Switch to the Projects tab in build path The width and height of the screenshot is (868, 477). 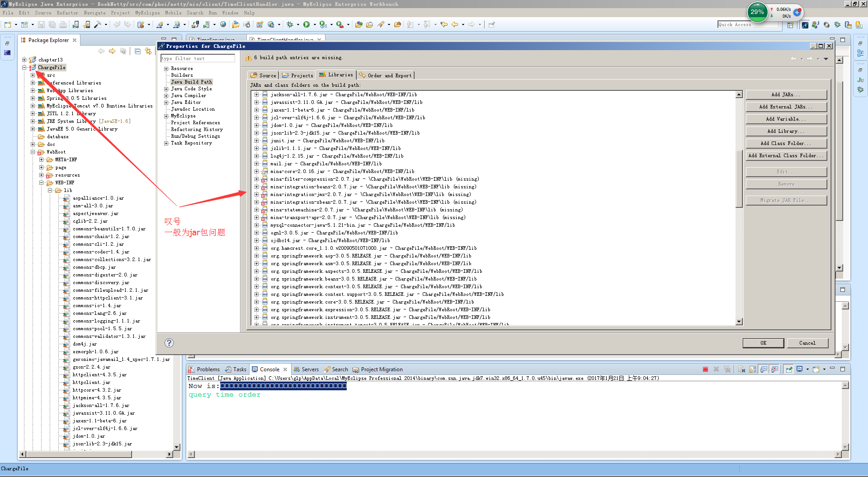[297, 75]
